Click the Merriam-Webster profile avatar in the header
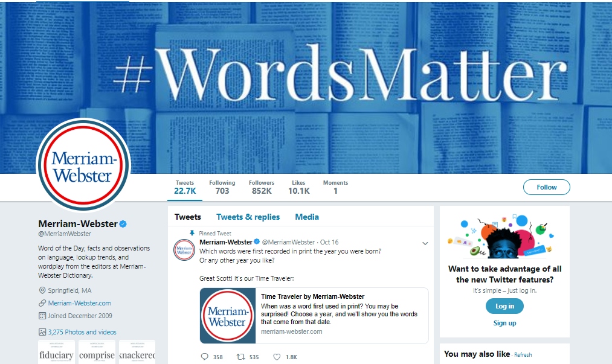The width and height of the screenshot is (612, 364). click(83, 165)
